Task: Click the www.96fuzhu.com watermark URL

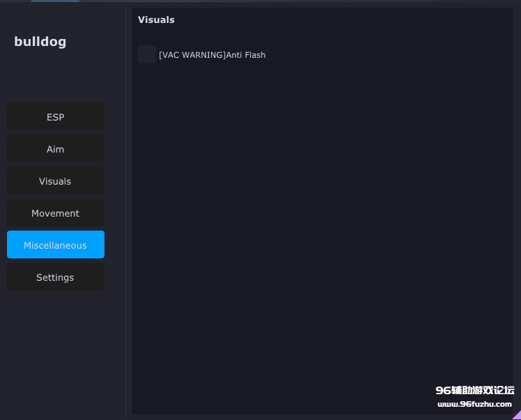Action: (x=474, y=405)
